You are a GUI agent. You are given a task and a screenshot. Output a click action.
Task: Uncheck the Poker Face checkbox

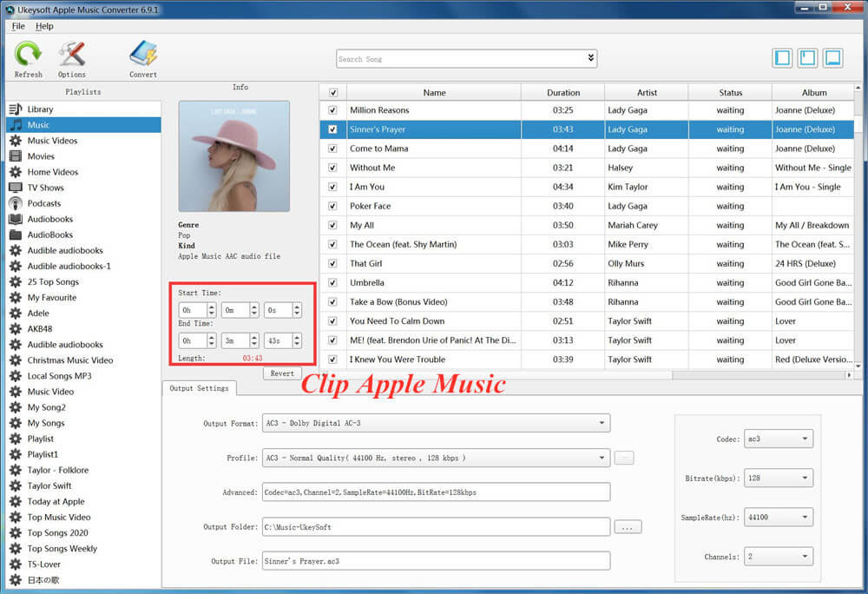point(332,206)
